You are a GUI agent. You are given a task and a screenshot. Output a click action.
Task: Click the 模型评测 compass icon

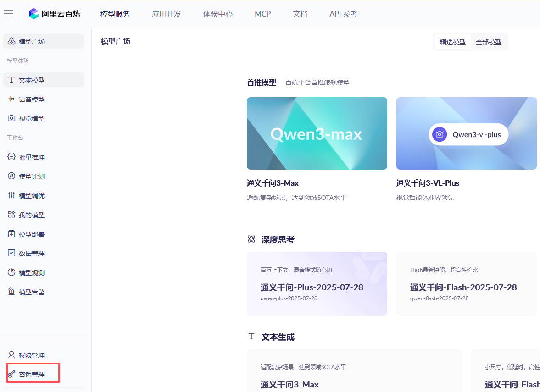(11, 176)
